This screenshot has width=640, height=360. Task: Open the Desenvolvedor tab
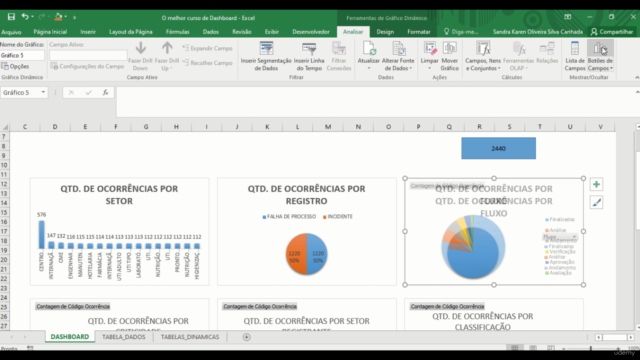point(311,32)
